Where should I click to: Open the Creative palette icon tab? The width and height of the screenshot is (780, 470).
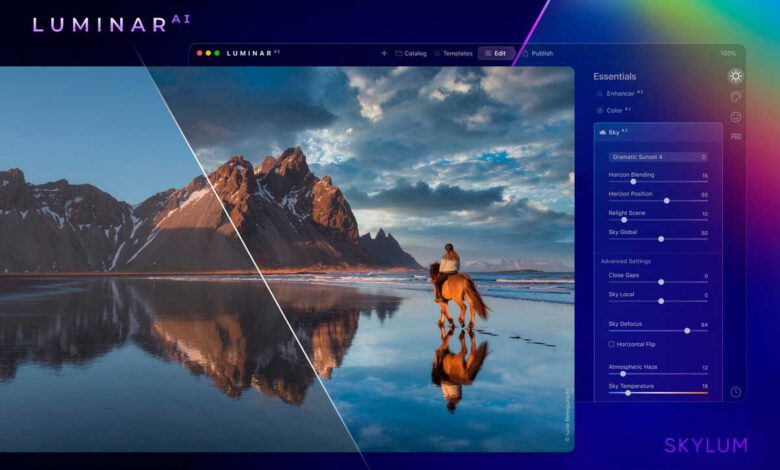[735, 96]
